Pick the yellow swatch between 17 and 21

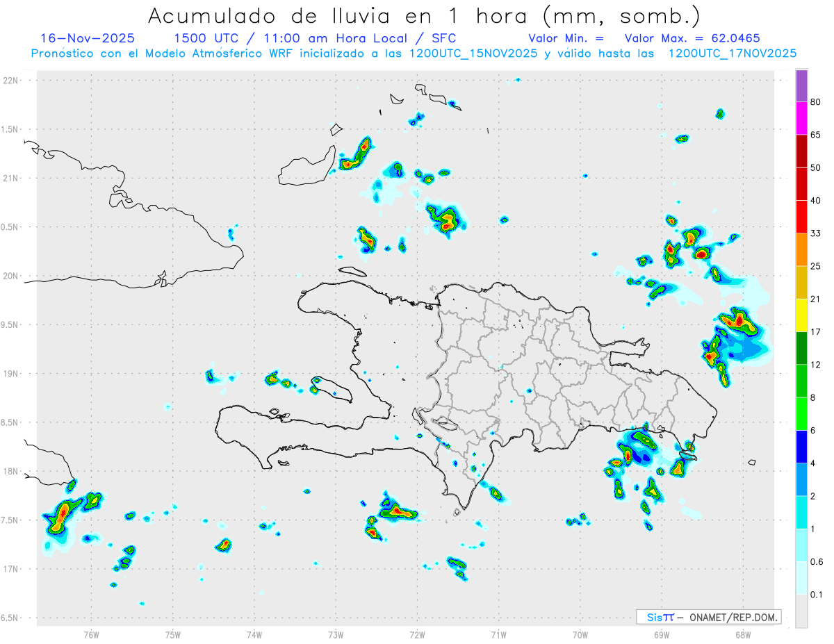(801, 315)
